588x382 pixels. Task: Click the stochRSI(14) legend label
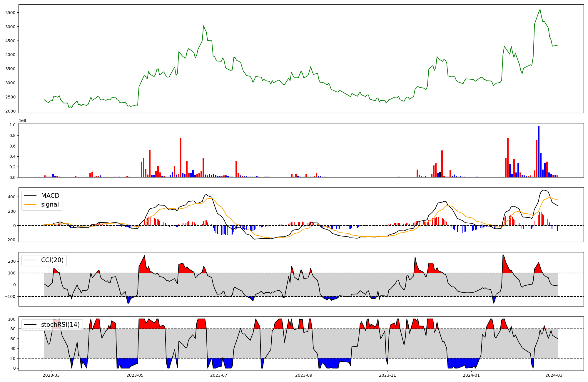point(60,325)
